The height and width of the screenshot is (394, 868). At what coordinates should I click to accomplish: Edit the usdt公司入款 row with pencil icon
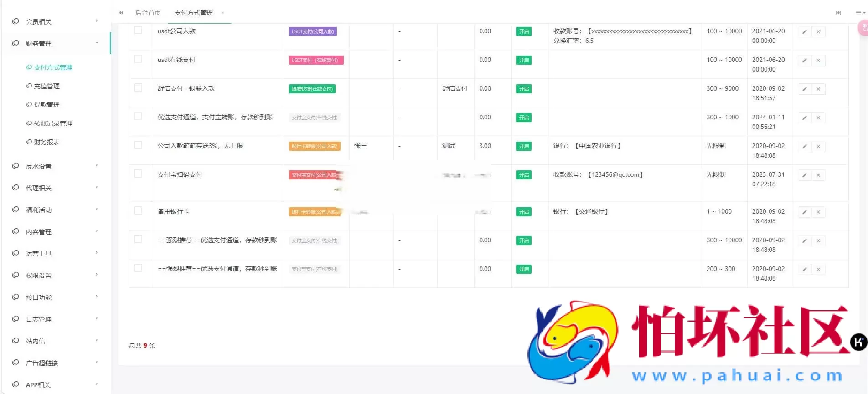click(805, 32)
